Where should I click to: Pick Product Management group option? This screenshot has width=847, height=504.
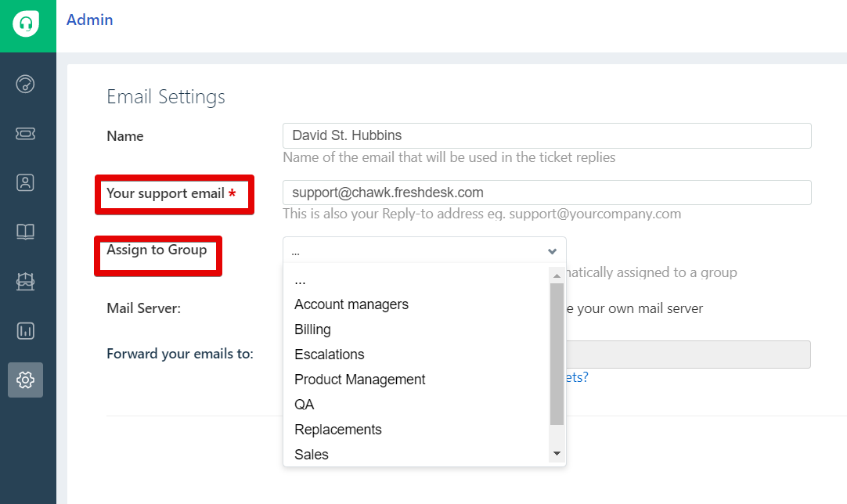360,380
